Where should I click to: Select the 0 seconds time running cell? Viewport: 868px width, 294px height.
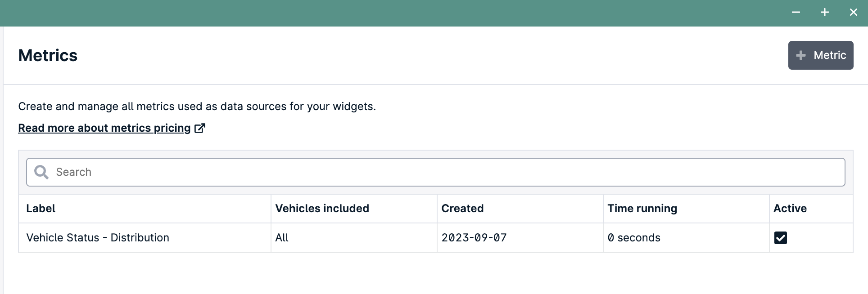point(634,238)
